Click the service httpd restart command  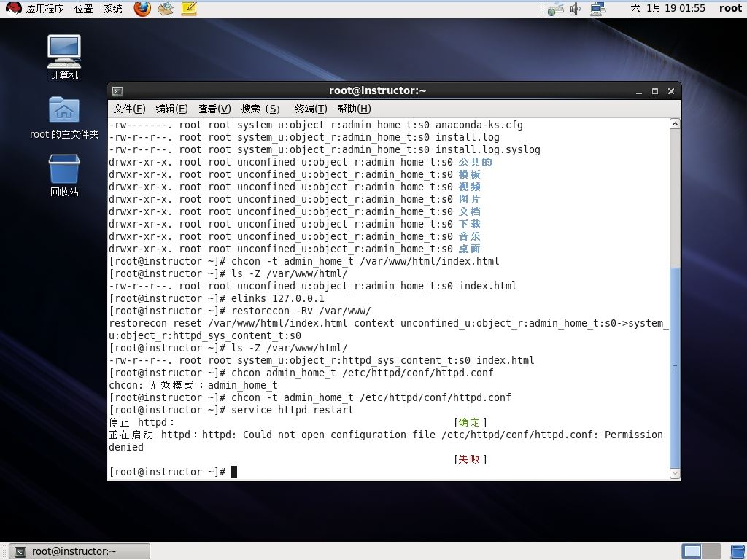coord(292,410)
